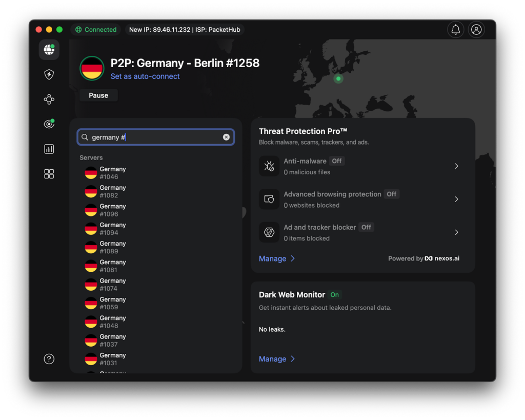Viewport: 525px width, 420px height.
Task: Click the flag icon beside Germany #1048
Action: 91,322
